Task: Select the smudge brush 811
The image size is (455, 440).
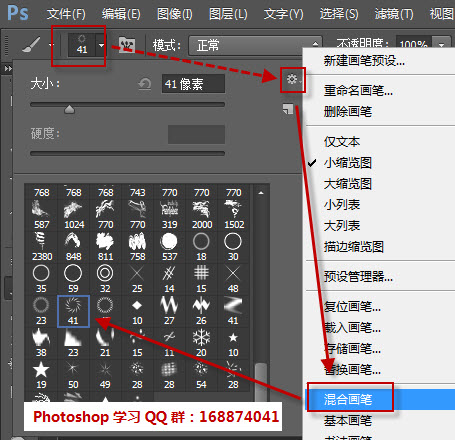Action: pos(105,247)
